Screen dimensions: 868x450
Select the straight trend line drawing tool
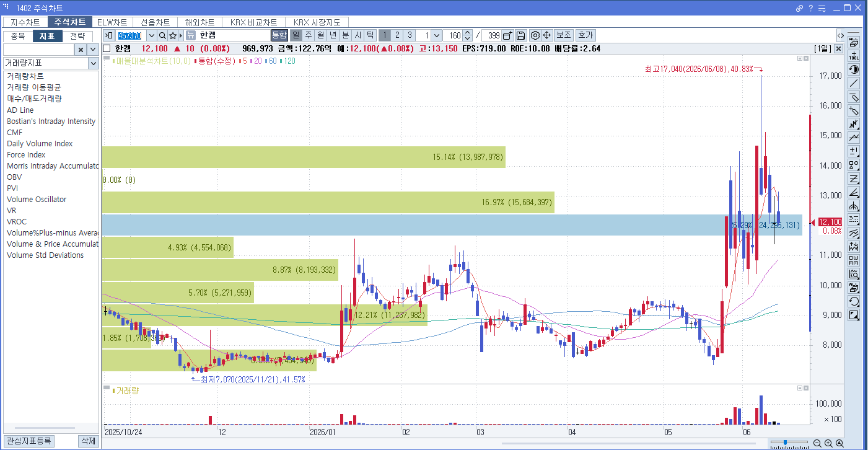click(x=854, y=83)
